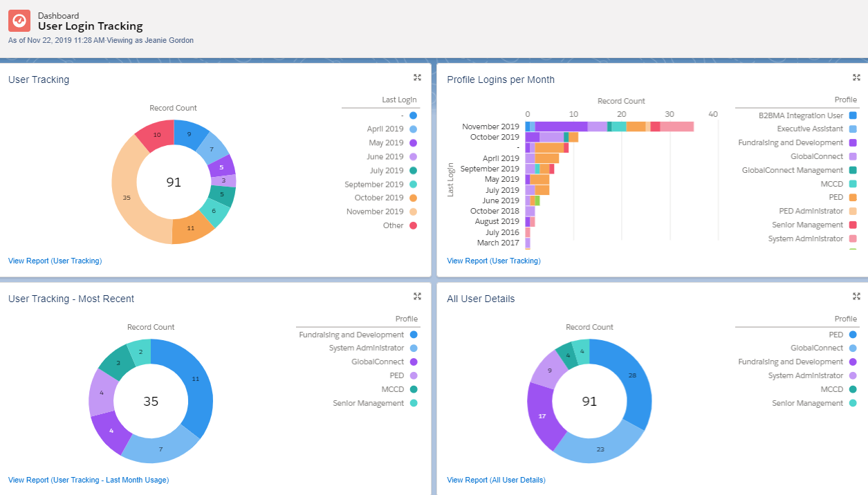Click June 2019 legend color dot
The height and width of the screenshot is (495, 868).
414,157
